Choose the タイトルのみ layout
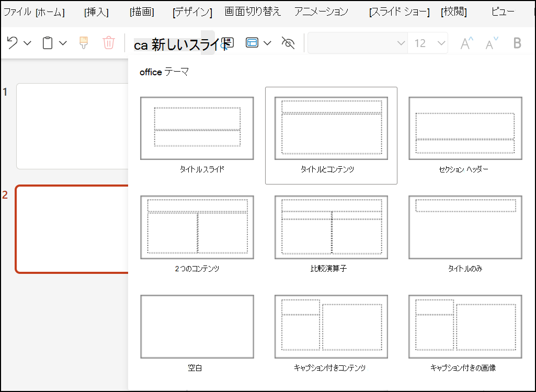536x392 pixels. click(x=465, y=234)
